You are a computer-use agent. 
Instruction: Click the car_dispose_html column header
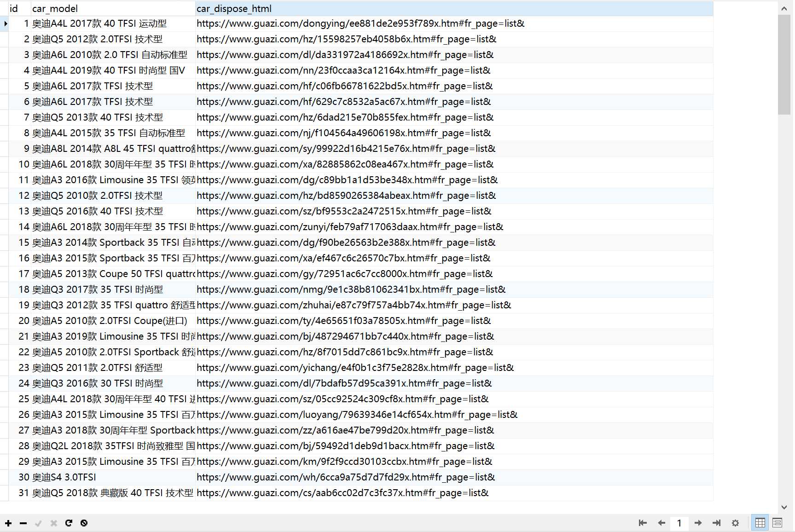coord(454,8)
